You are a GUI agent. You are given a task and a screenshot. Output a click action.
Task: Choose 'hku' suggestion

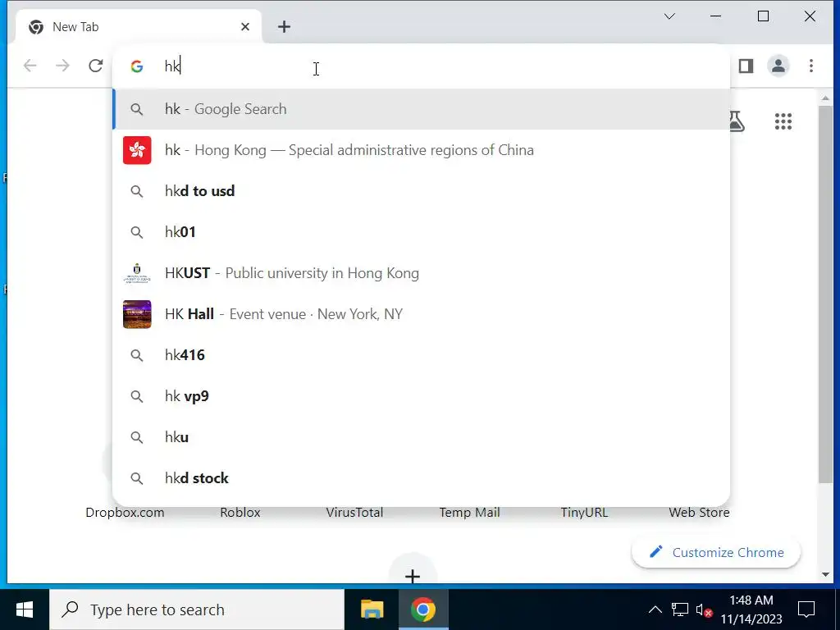point(421,437)
